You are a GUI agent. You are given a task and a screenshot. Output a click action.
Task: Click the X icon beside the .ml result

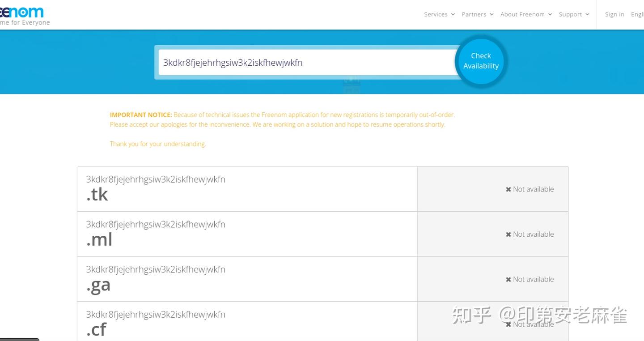point(508,234)
